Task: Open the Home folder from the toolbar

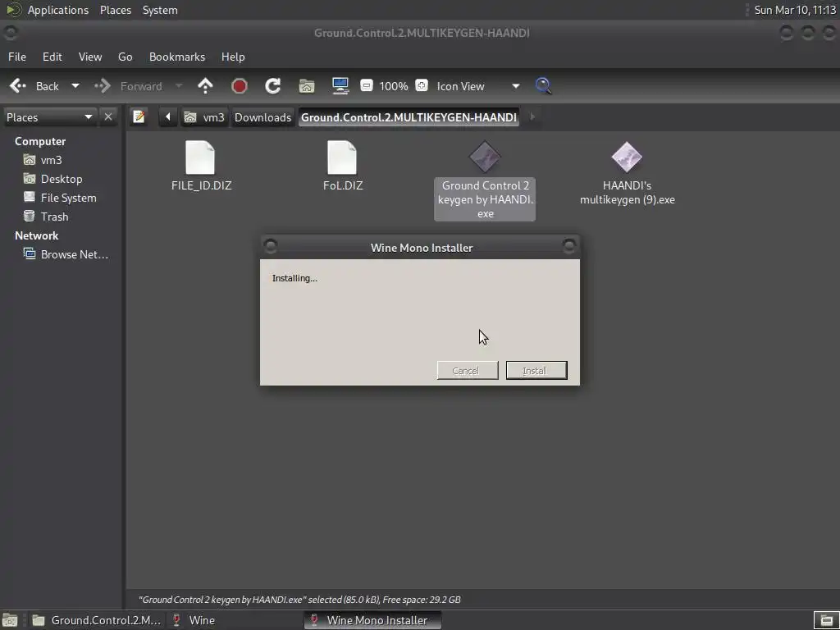Action: click(307, 86)
